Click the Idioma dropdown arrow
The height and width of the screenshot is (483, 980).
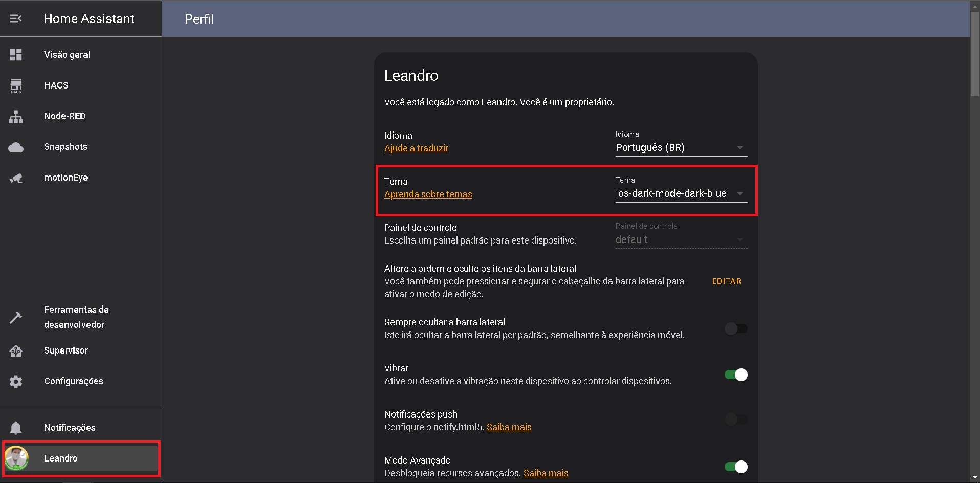coord(740,148)
